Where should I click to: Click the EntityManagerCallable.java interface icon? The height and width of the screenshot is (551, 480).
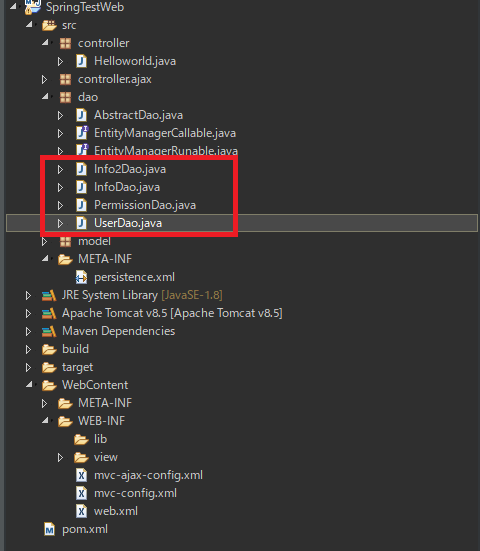point(82,133)
